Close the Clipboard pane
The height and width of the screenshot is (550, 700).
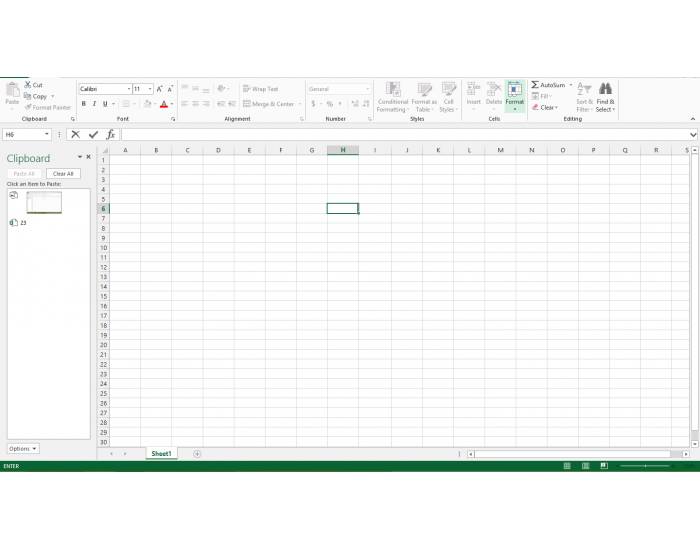88,157
